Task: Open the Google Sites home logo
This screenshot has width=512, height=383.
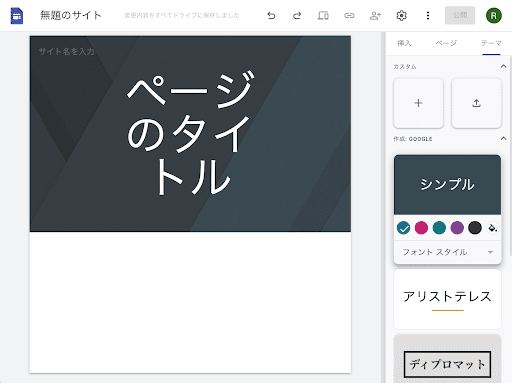Action: pyautogui.click(x=17, y=16)
